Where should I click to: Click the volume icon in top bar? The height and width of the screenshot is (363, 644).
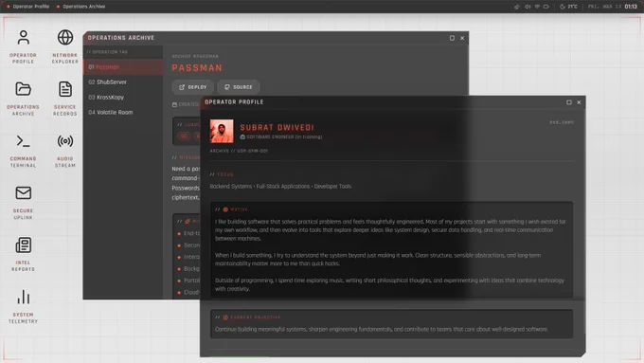tap(528, 7)
